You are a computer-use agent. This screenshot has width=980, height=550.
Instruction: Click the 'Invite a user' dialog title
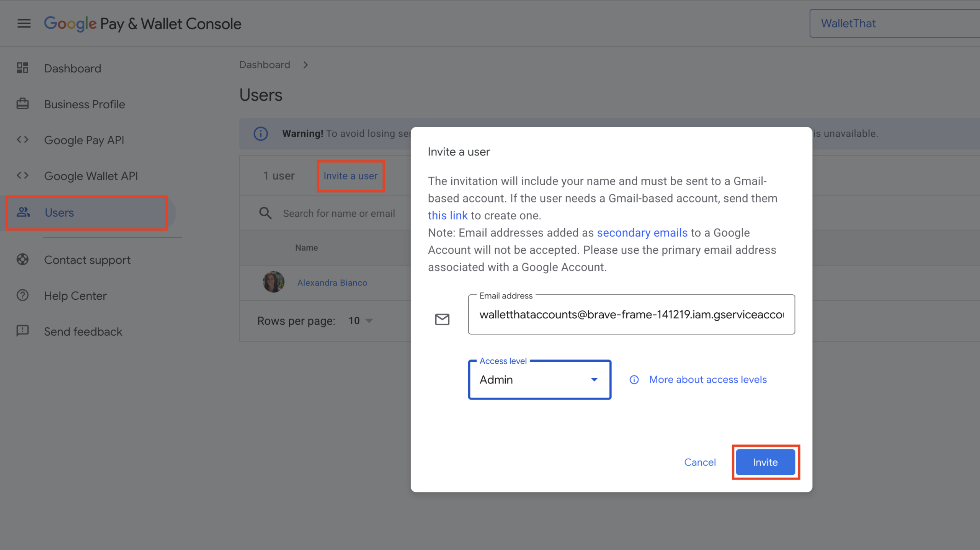click(x=459, y=152)
